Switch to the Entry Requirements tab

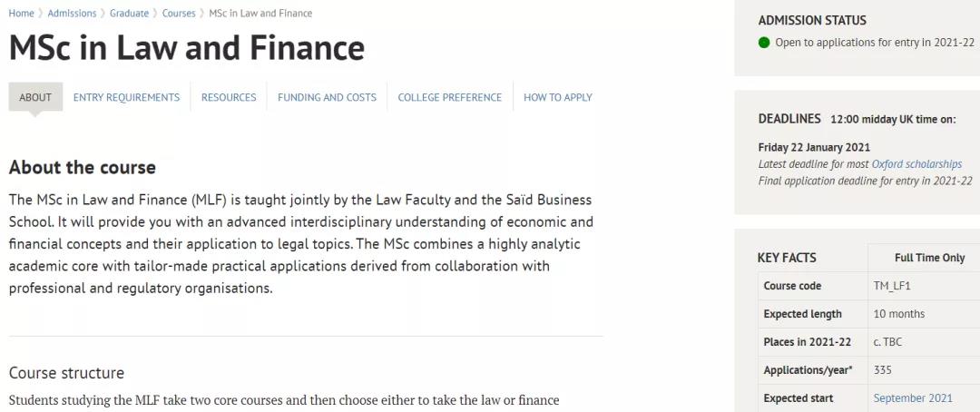[126, 97]
